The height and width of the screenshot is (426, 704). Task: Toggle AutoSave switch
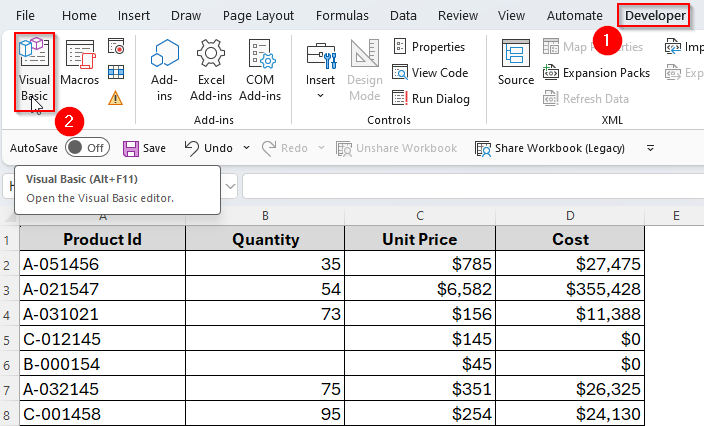[87, 148]
